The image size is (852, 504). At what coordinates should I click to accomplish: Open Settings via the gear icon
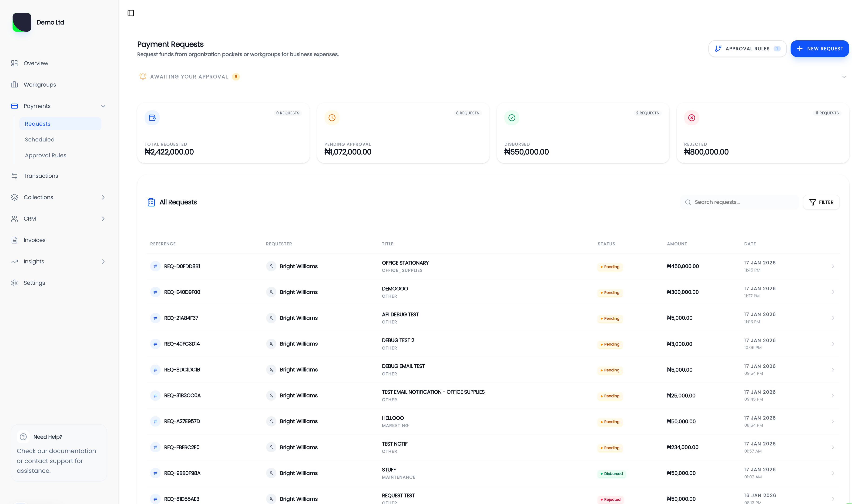coord(14,282)
